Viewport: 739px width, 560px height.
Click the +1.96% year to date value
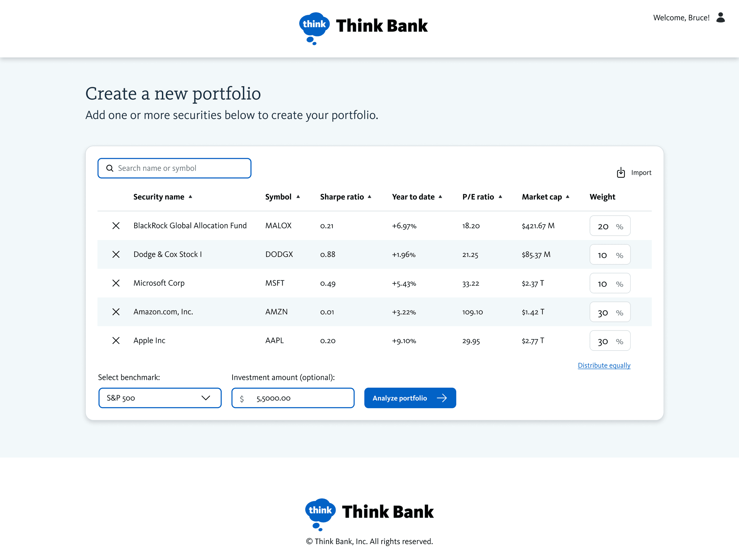403,255
